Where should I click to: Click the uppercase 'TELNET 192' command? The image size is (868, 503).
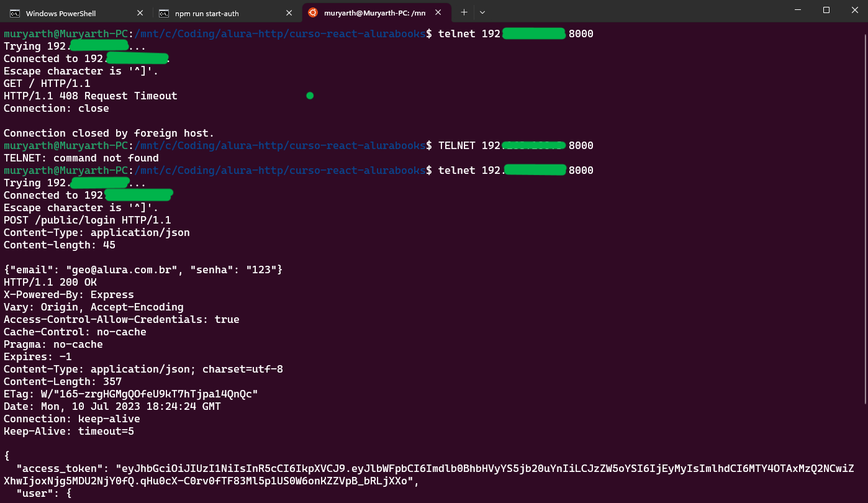(469, 145)
